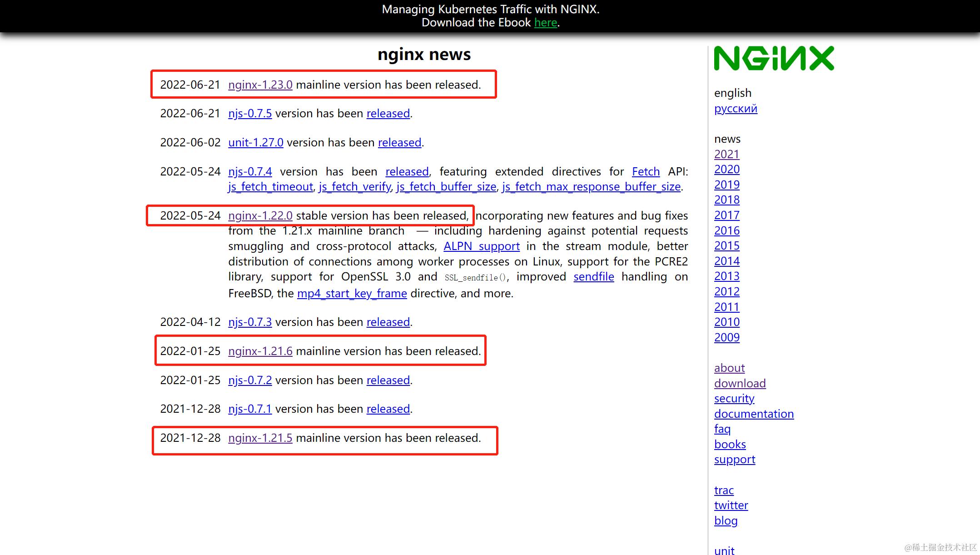This screenshot has width=980, height=555.
Task: Open the 2015 news archive
Action: [x=726, y=246]
